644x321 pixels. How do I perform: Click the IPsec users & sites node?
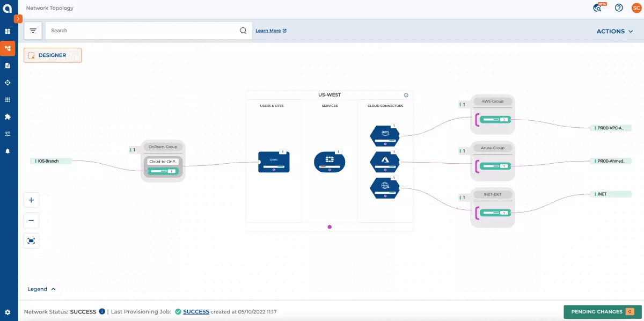point(274,162)
